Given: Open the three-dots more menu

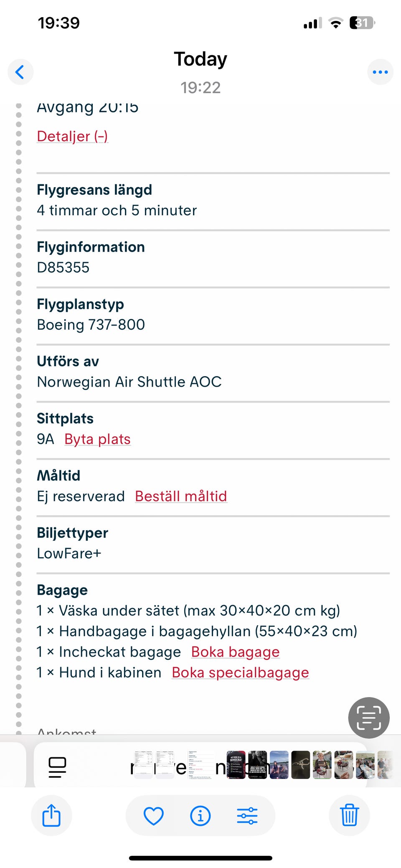Looking at the screenshot, I should pos(380,72).
